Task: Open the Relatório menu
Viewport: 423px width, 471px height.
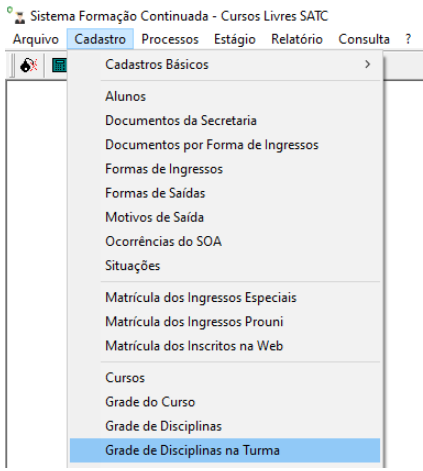Action: click(297, 39)
